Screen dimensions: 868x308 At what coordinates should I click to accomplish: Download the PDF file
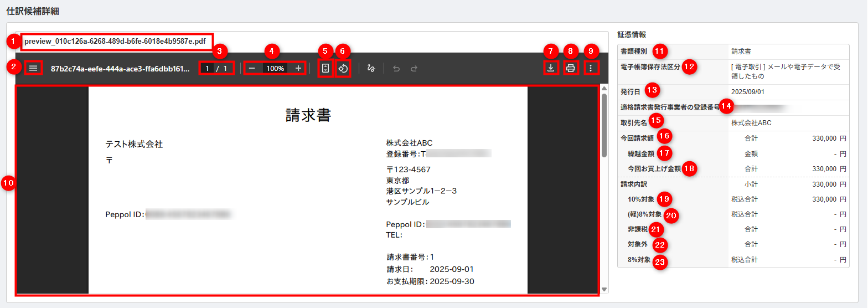[x=551, y=68]
